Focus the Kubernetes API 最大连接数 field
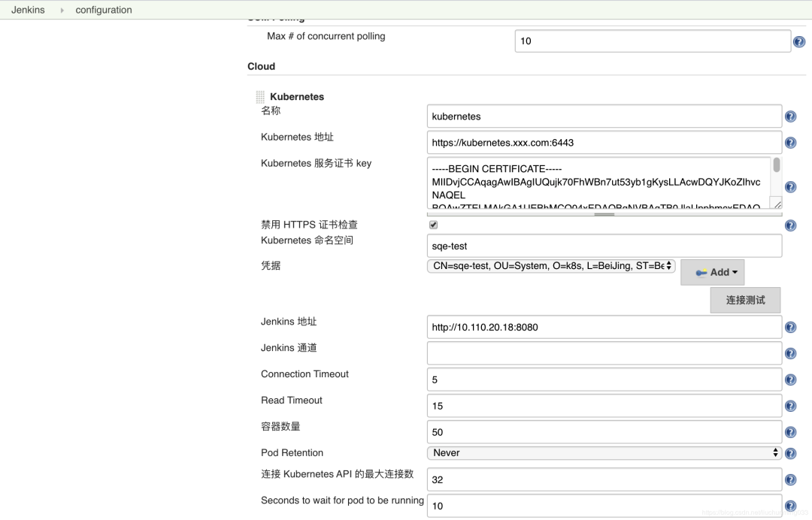Viewport: 812px width, 520px height. point(604,479)
